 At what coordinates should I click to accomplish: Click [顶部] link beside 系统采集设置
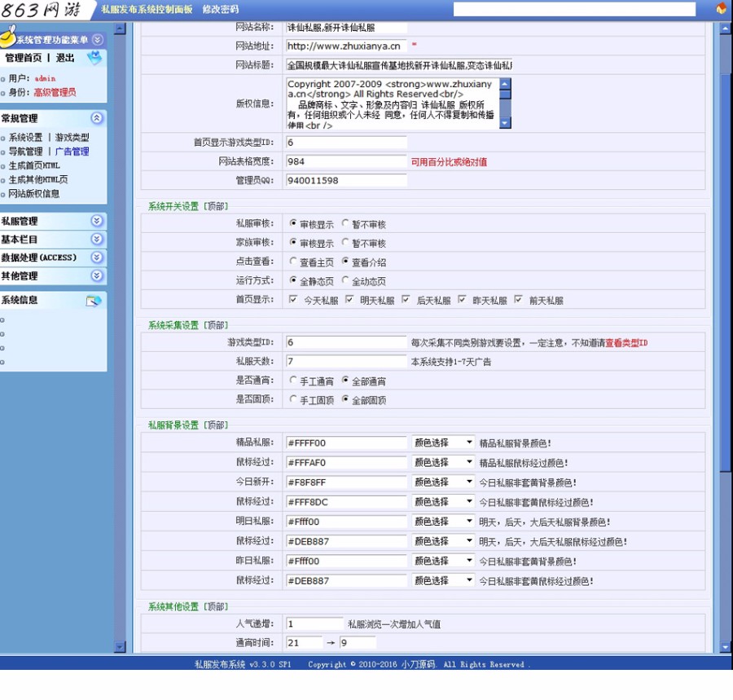pyautogui.click(x=216, y=325)
